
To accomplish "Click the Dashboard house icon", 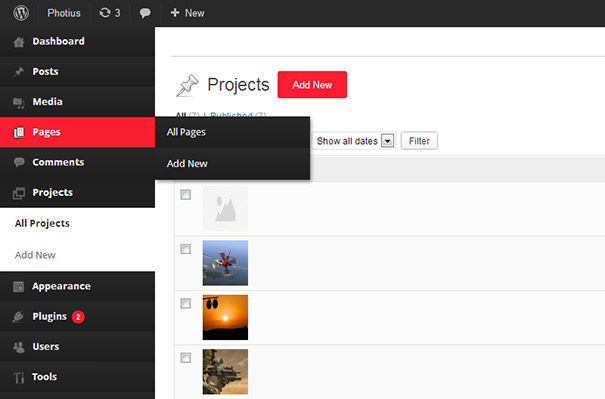I will click(19, 42).
